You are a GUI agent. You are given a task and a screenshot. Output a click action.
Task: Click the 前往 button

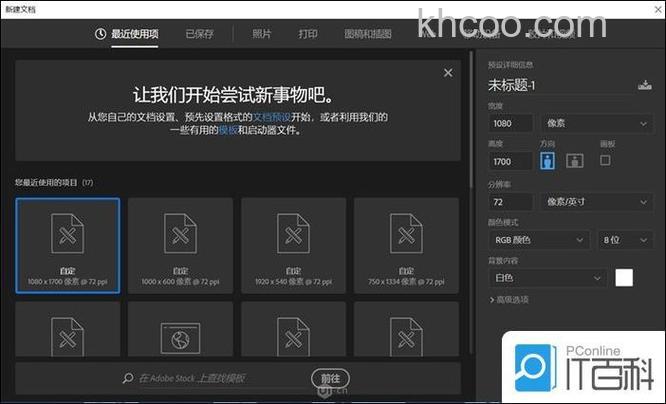click(330, 378)
